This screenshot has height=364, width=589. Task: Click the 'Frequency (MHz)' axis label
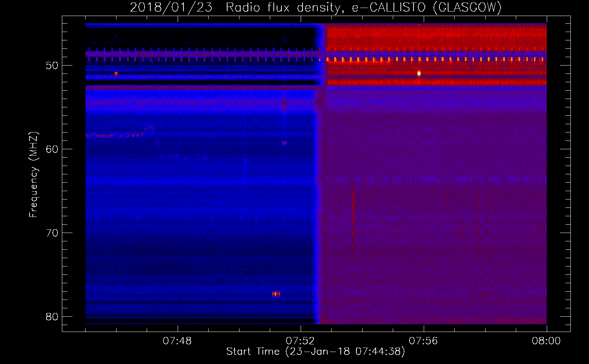[x=33, y=175]
